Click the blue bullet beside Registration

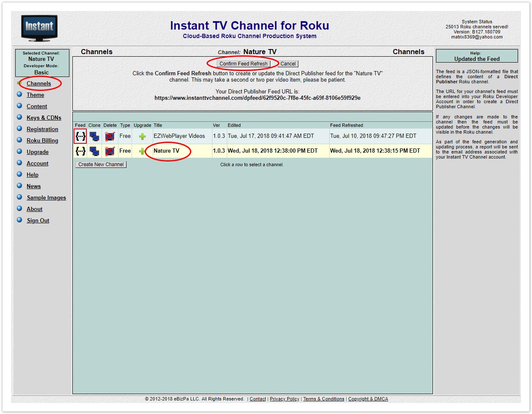point(19,129)
